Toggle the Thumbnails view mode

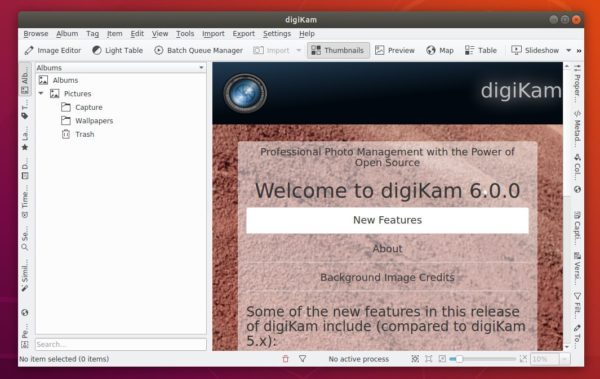(x=338, y=50)
